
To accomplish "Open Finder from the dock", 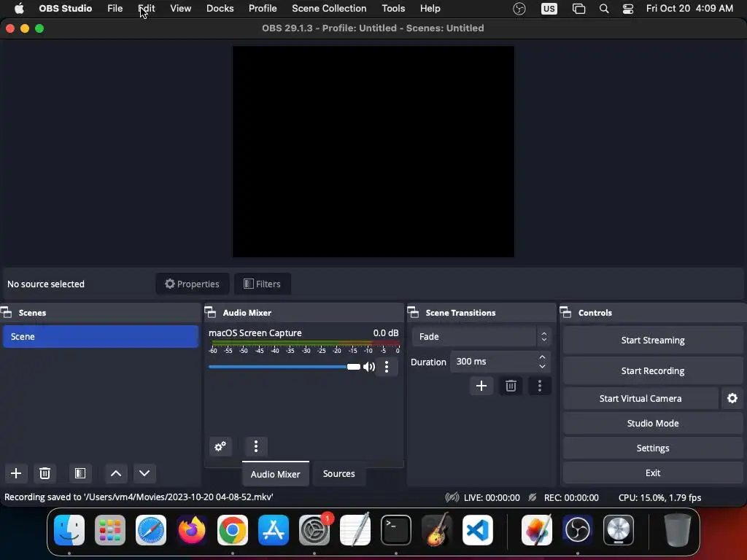I will pos(69,530).
